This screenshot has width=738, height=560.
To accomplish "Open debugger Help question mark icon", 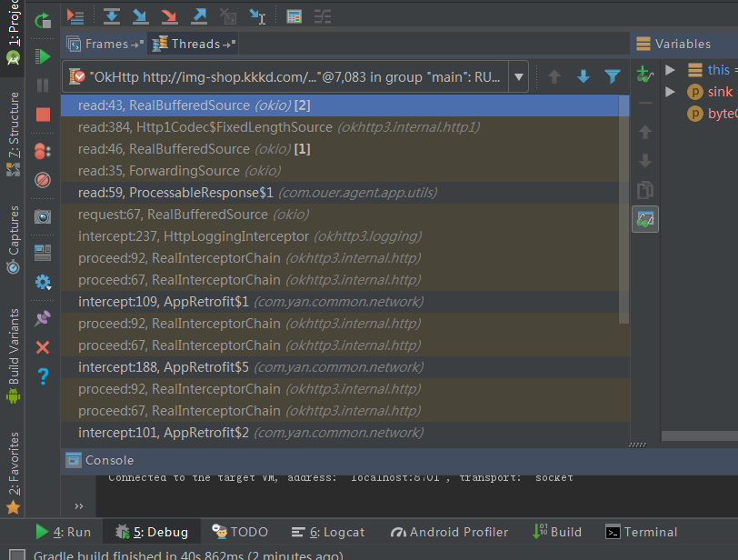I will [43, 376].
